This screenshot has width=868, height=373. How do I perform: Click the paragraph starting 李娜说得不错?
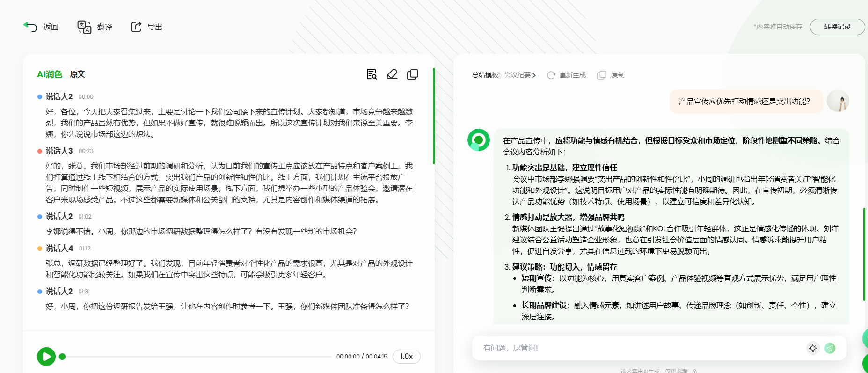point(201,231)
